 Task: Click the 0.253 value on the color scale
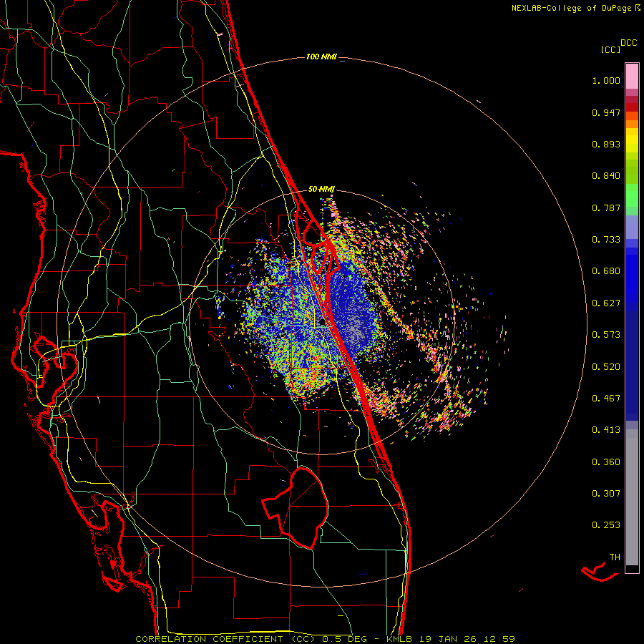[606, 525]
